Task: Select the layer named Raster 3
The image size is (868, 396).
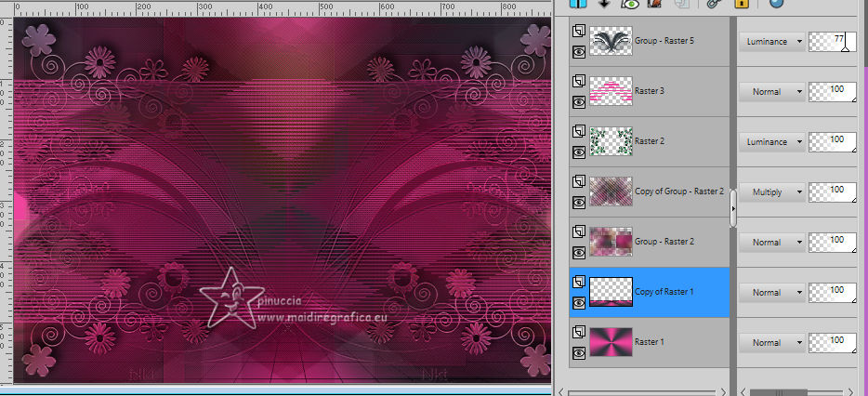Action: click(650, 91)
